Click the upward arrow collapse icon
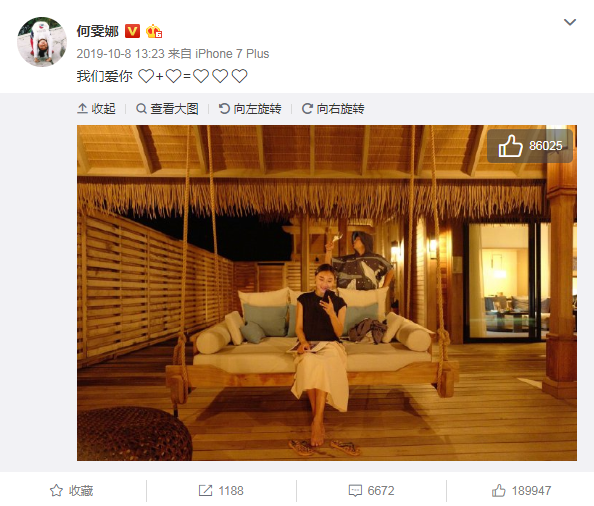 82,109
